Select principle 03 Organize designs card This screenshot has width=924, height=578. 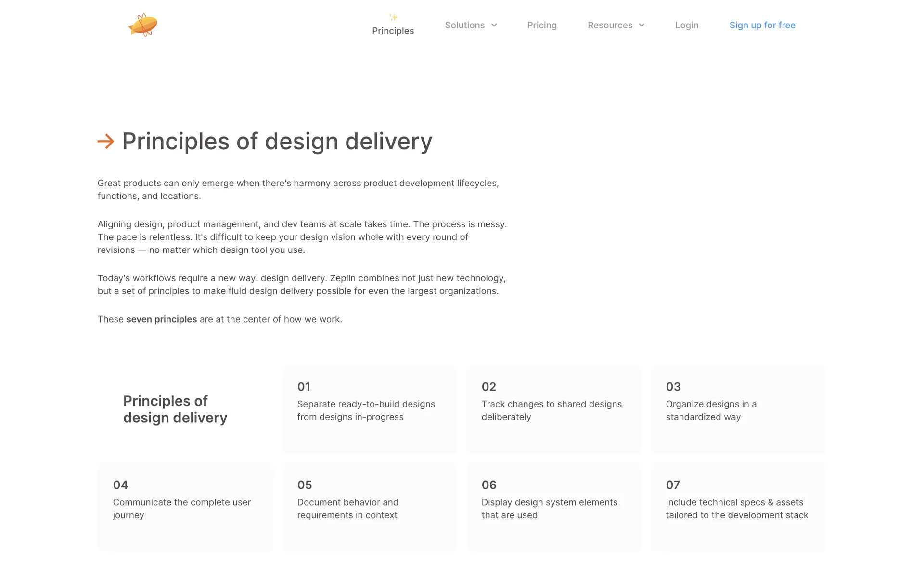[x=738, y=408]
